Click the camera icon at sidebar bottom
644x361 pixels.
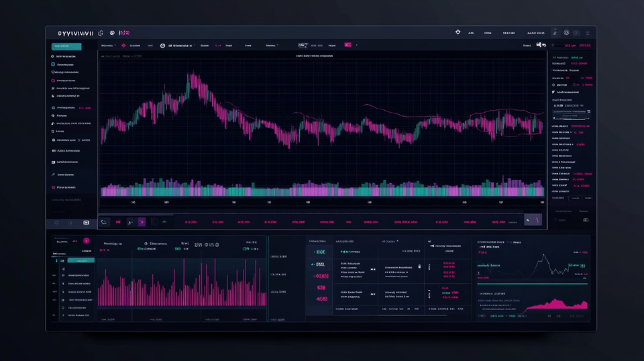pos(86,222)
